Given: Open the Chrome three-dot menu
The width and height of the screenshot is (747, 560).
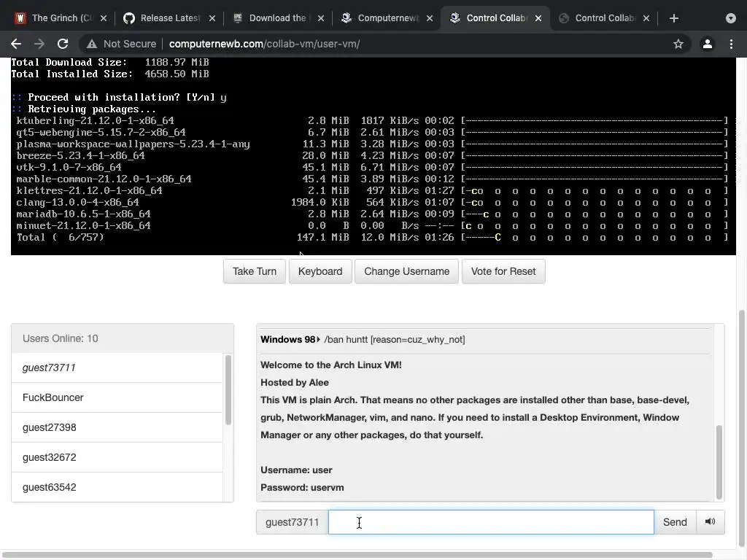Looking at the screenshot, I should coord(731,44).
